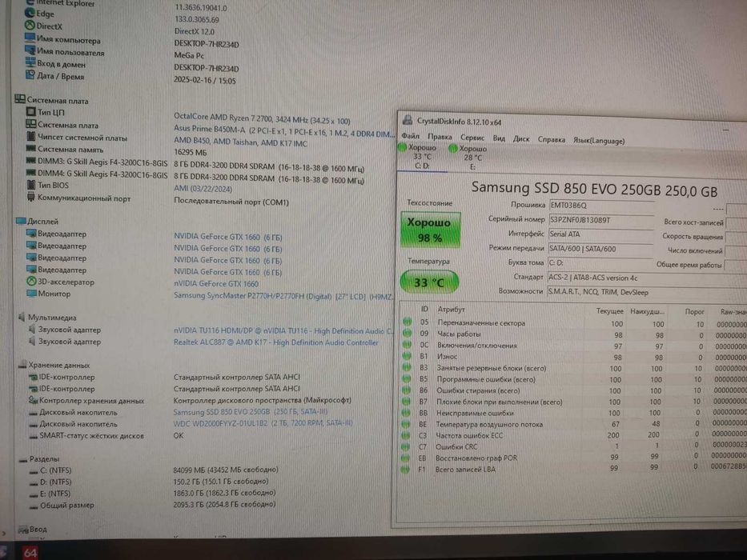
Task: Click the 'Серийный номер' field
Action: (600, 221)
